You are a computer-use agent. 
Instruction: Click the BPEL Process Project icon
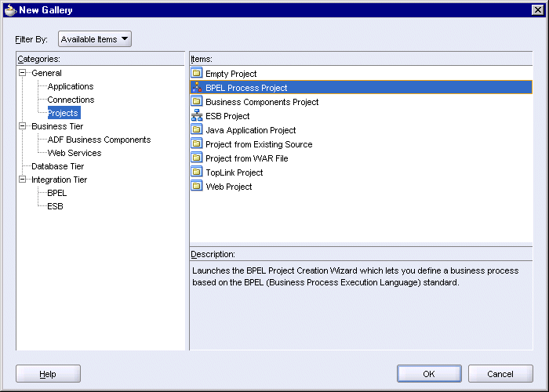pos(197,87)
